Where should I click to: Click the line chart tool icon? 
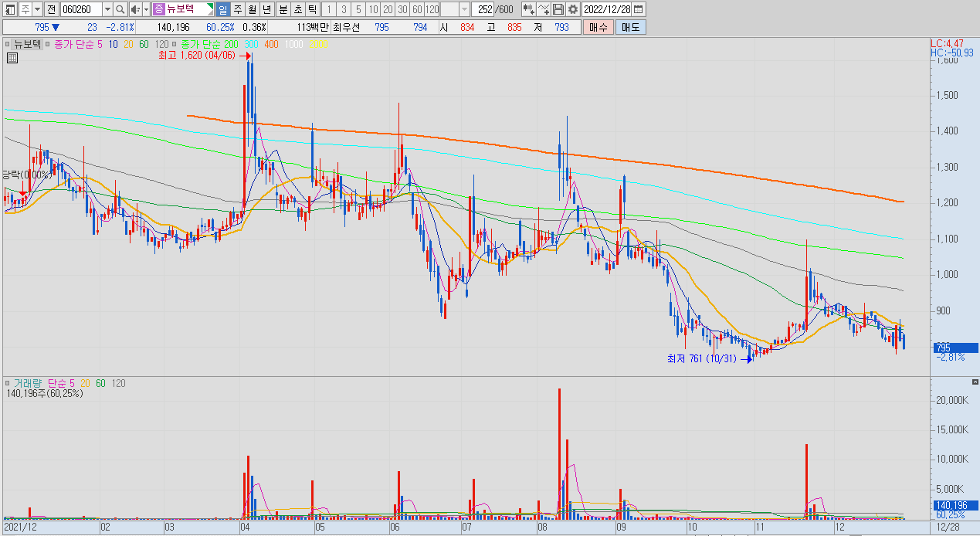pos(544,9)
